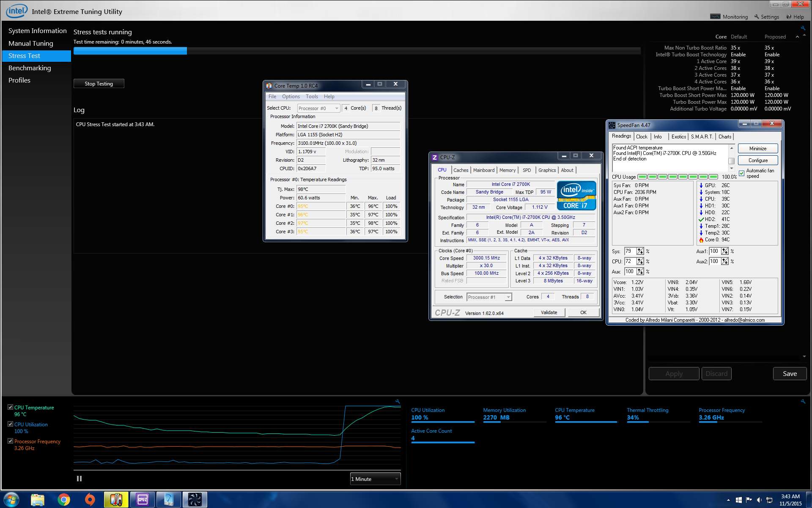
Task: Click the Thermal Throttling 34% bar
Action: coord(658,422)
